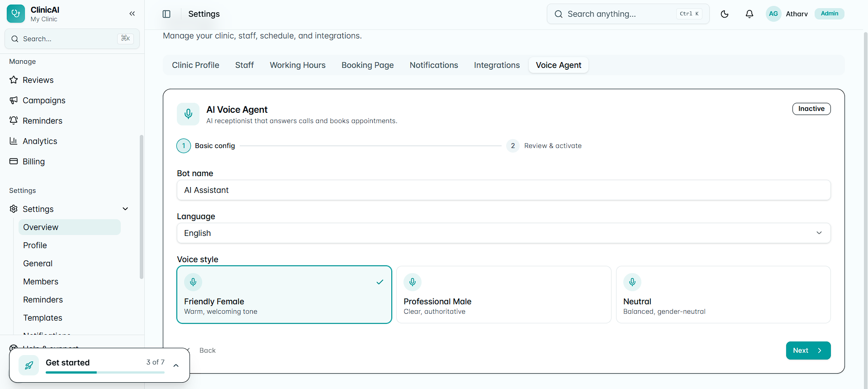The height and width of the screenshot is (389, 868).
Task: Expand the Get started checklist chevron
Action: [176, 365]
